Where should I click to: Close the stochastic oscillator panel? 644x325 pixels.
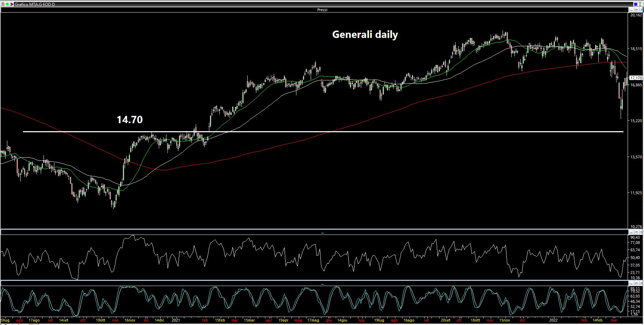(641, 283)
